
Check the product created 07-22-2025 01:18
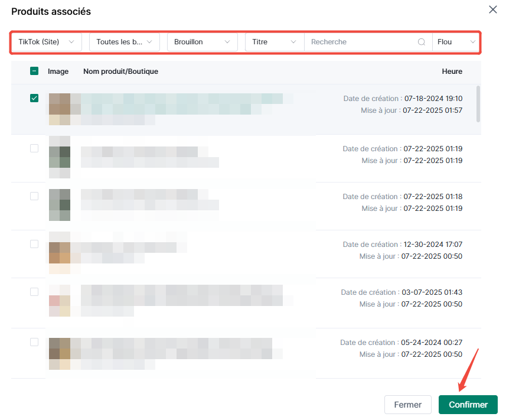coord(34,196)
